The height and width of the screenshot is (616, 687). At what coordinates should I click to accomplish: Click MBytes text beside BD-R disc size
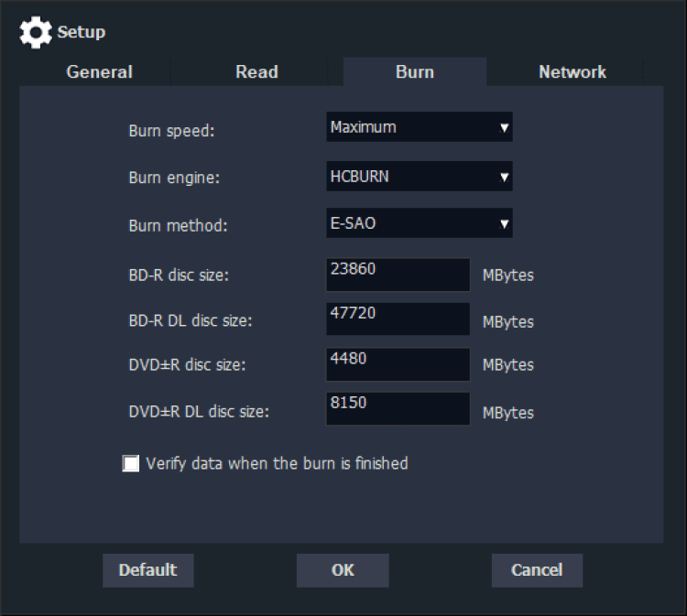click(x=508, y=276)
